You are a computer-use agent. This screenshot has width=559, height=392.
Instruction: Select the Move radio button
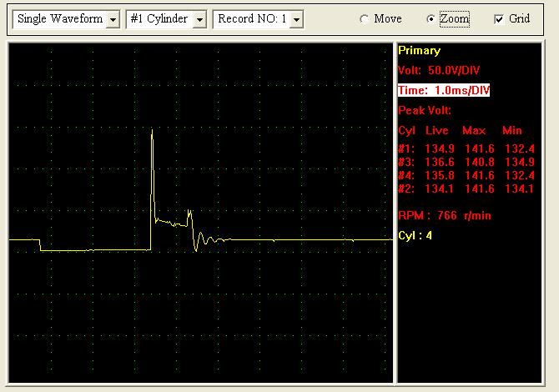pyautogui.click(x=364, y=19)
